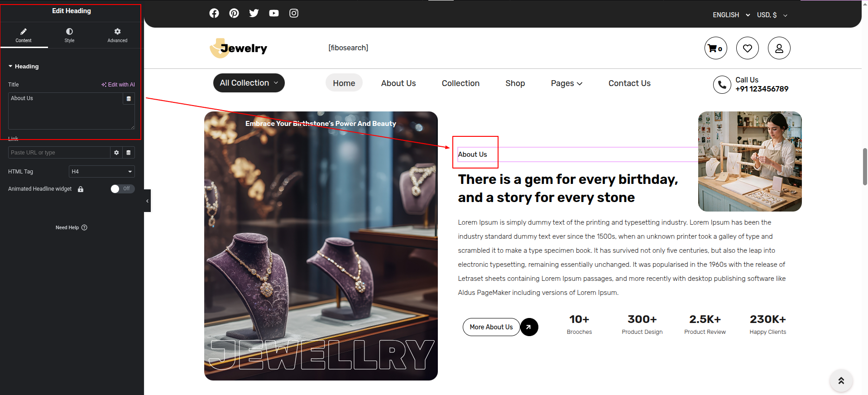
Task: Click the YouTube icon in the top bar
Action: coord(274,13)
